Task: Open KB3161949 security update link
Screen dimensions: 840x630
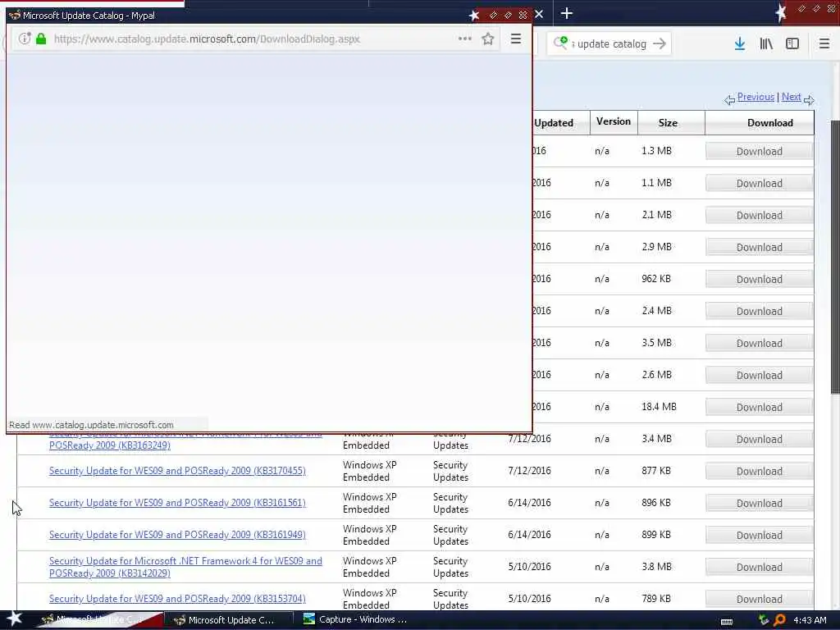Action: click(177, 535)
